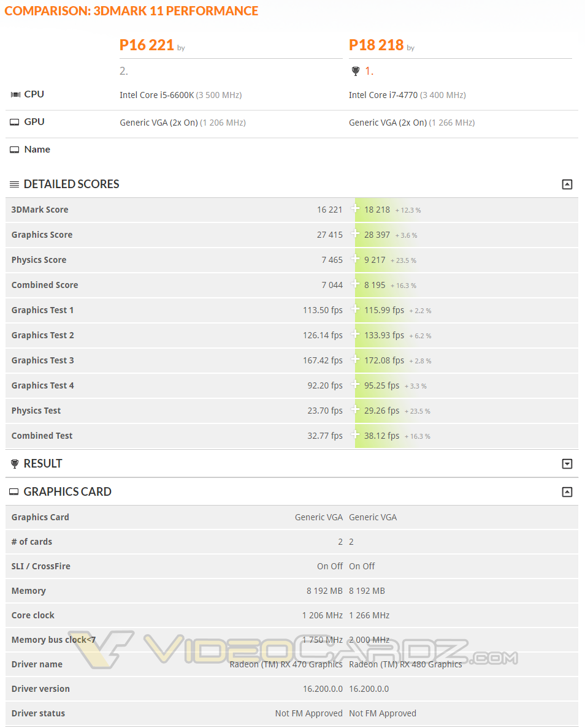Collapse the Detailed Scores section

(567, 184)
